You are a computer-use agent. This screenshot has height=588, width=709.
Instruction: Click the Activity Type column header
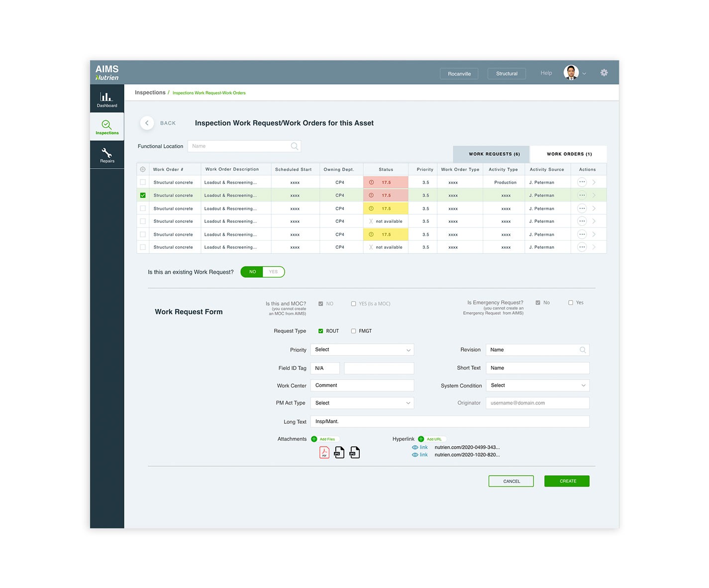(x=503, y=170)
